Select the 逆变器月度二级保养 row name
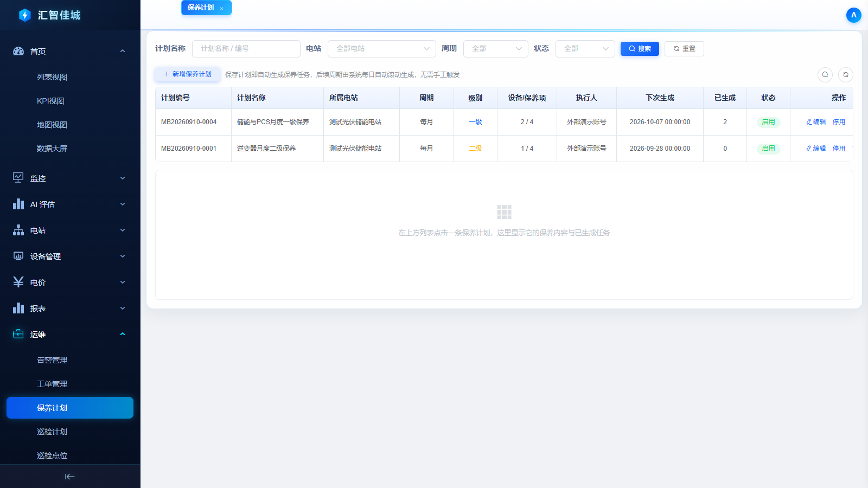Screen dimensions: 868x488 [266, 149]
